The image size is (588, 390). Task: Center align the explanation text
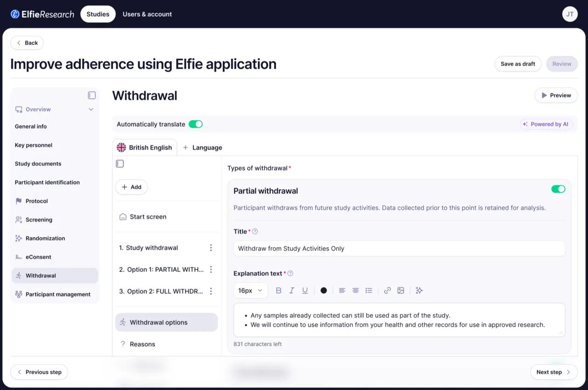click(355, 290)
